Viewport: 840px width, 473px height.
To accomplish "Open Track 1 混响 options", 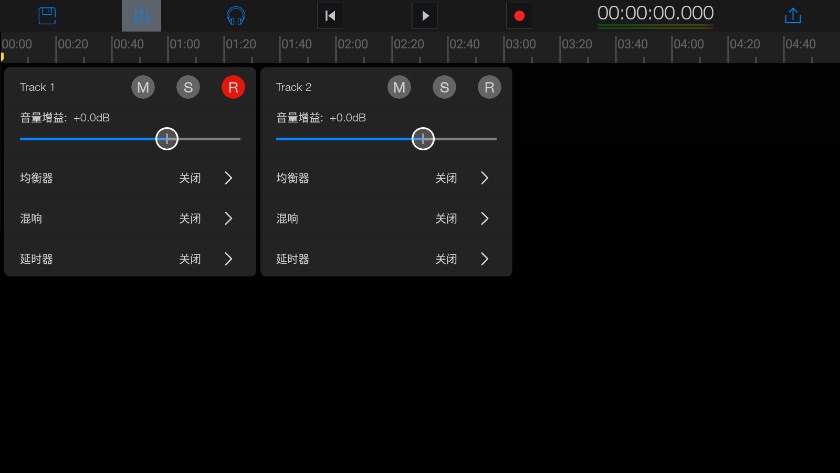I will (228, 218).
